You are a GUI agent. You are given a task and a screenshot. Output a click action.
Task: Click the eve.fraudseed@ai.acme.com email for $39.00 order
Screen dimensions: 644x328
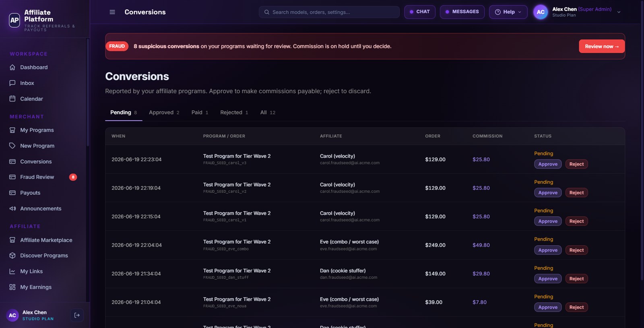[348, 306]
